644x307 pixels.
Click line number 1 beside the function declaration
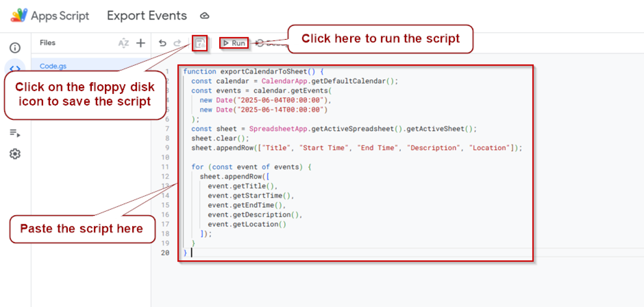167,71
